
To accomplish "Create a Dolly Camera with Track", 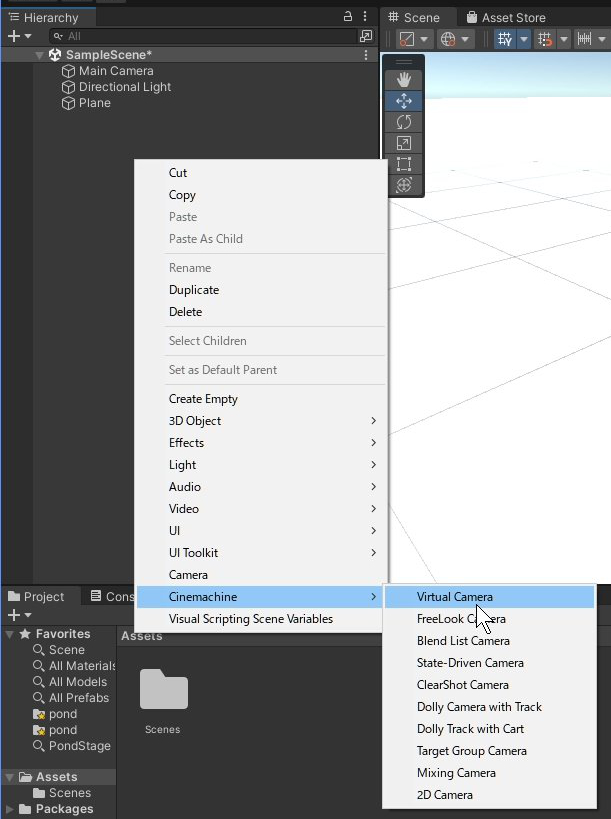I will [489, 707].
